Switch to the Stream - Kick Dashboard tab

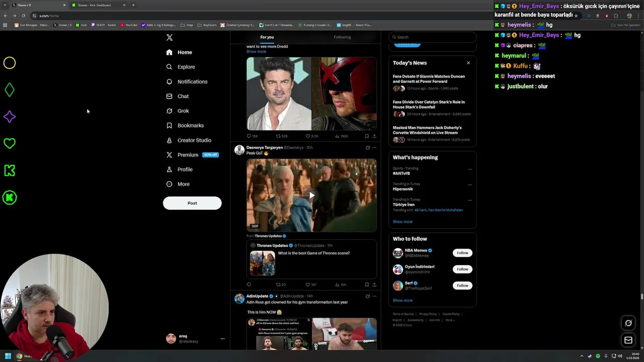click(99, 5)
